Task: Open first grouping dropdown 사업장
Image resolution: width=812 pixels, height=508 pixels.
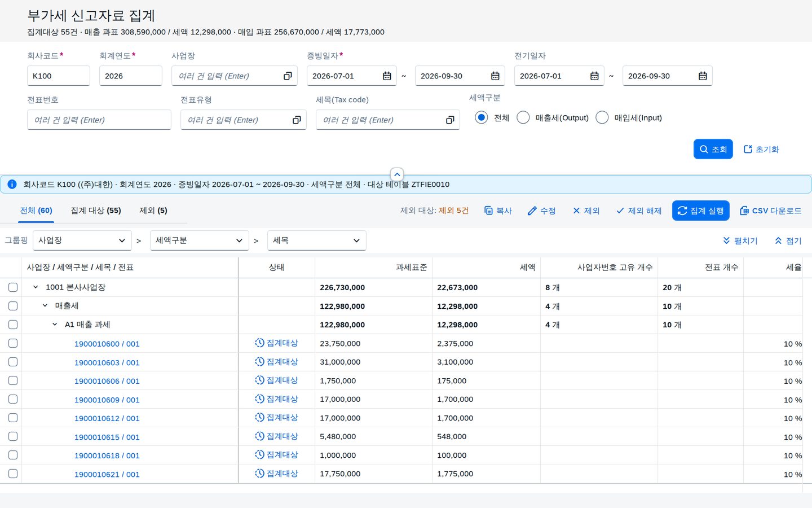Action: tap(82, 240)
